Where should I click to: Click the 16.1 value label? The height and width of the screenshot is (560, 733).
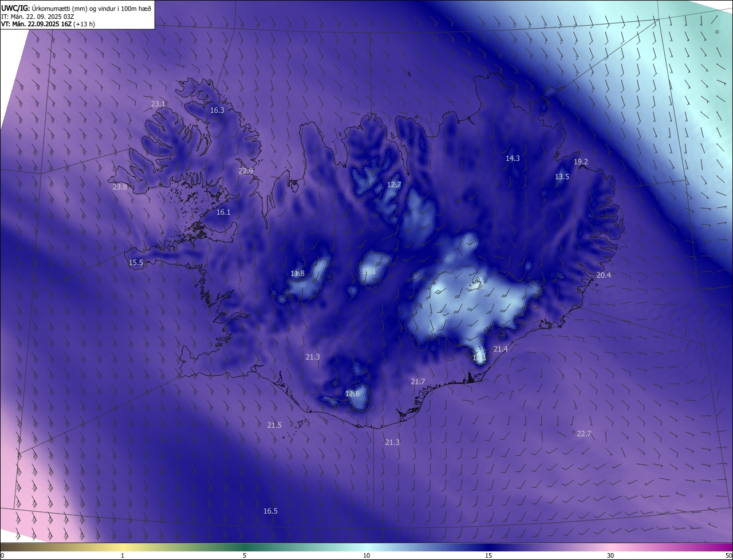click(x=223, y=212)
